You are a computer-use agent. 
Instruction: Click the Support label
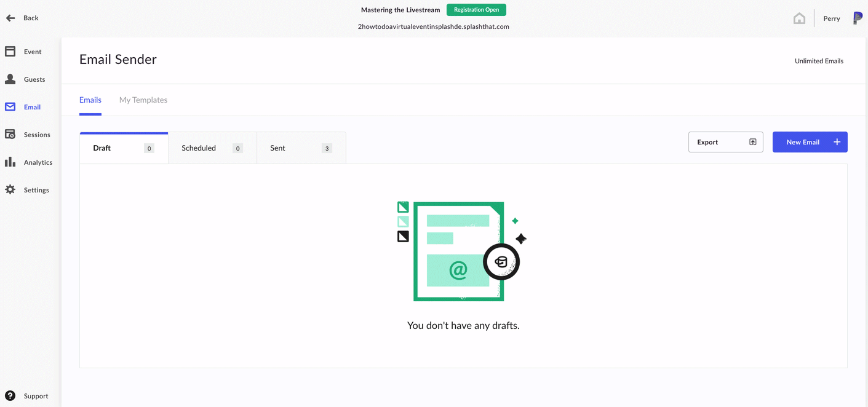36,396
